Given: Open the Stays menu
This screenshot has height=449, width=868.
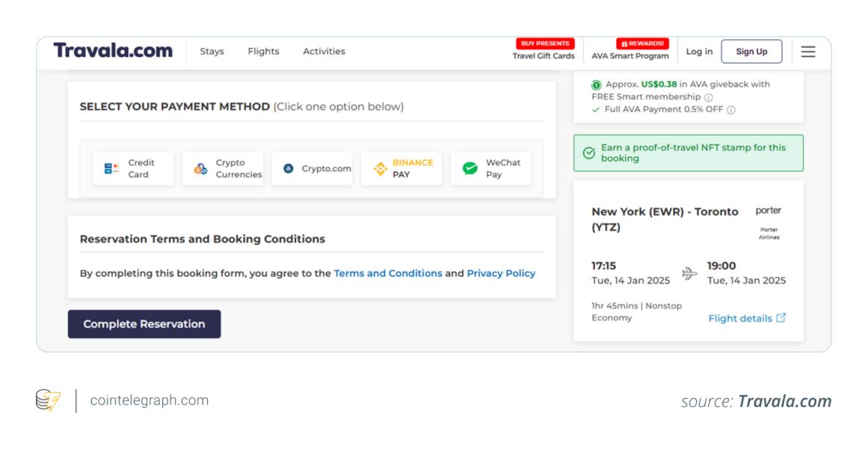Looking at the screenshot, I should tap(212, 52).
